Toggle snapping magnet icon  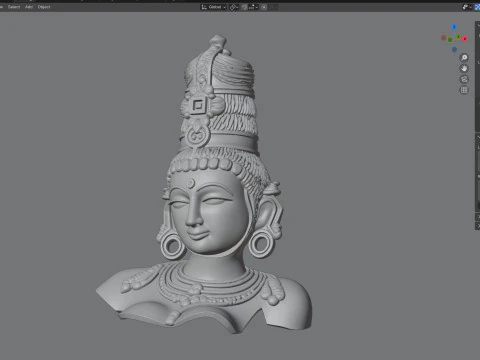pos(245,7)
